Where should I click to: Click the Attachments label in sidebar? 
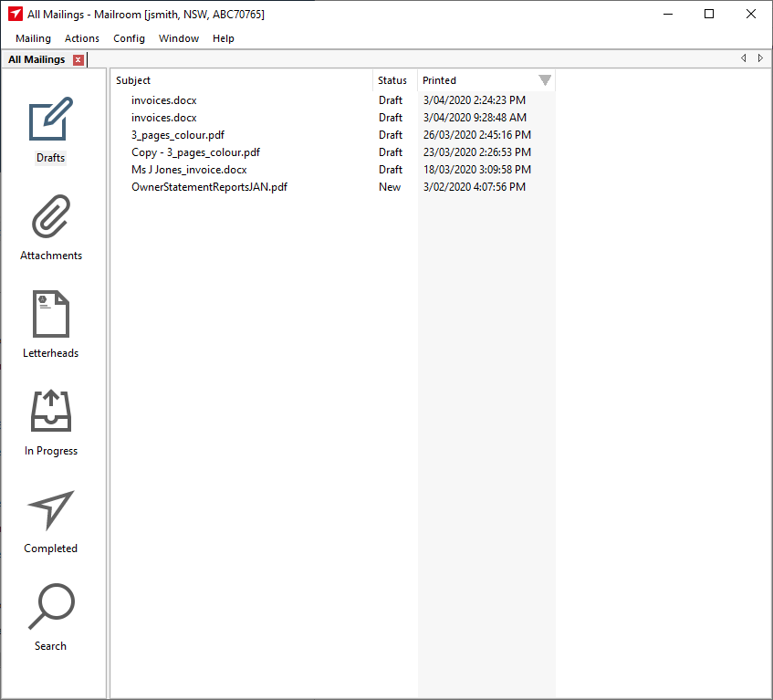click(51, 256)
